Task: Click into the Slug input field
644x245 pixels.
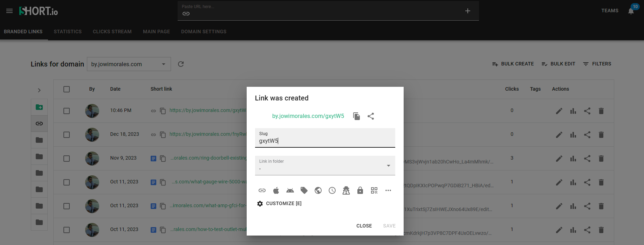Action: 325,138
